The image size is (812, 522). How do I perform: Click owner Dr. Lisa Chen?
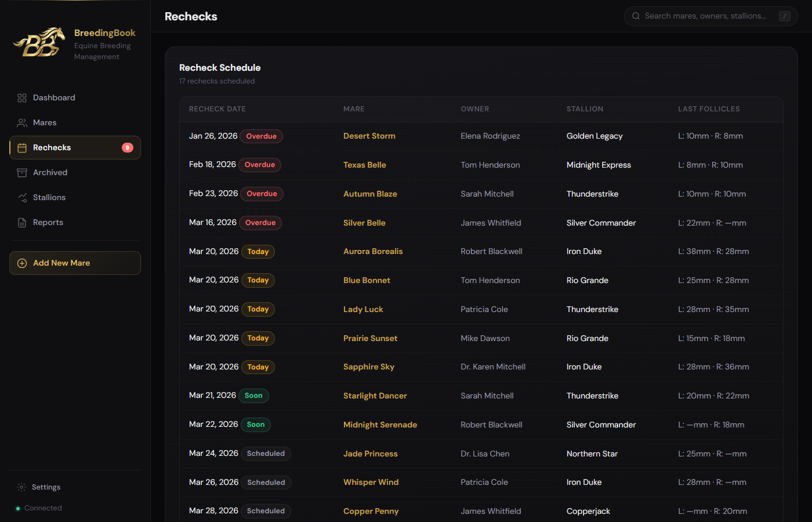(x=485, y=454)
